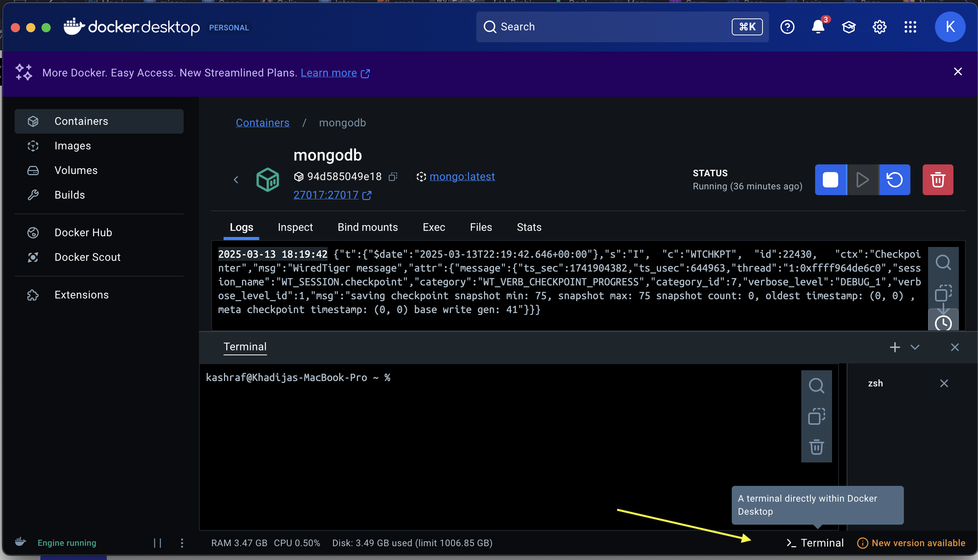The width and height of the screenshot is (978, 560).
Task: Click the CPU 0.50% status entry
Action: point(297,543)
